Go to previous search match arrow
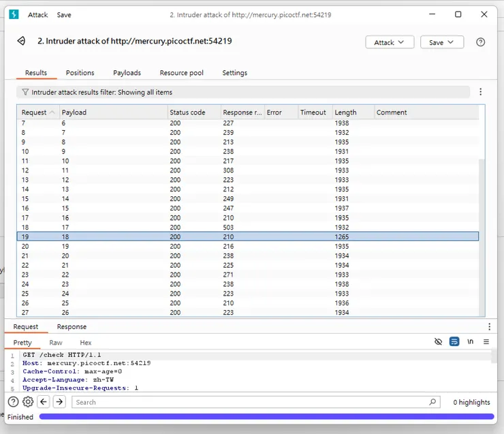Viewport: 504px width, 434px height. pyautogui.click(x=44, y=402)
